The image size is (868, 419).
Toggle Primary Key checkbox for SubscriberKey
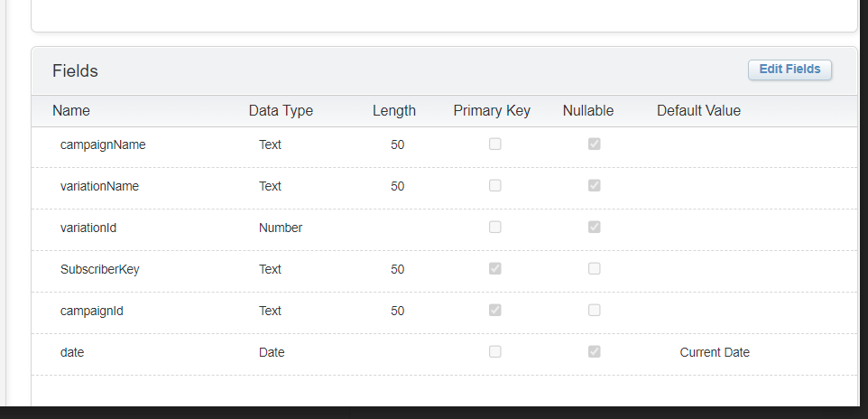click(x=494, y=269)
